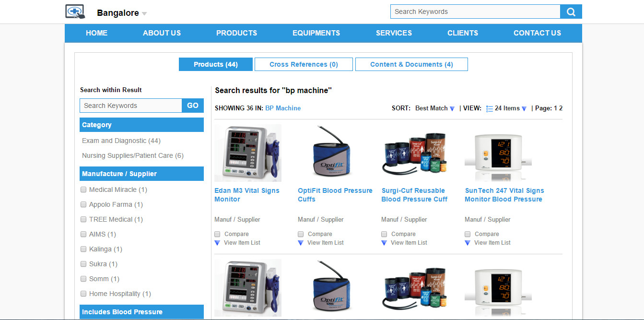Check the Medical Miracle supplier filter
Screen dimensions: 644x320
click(83, 190)
